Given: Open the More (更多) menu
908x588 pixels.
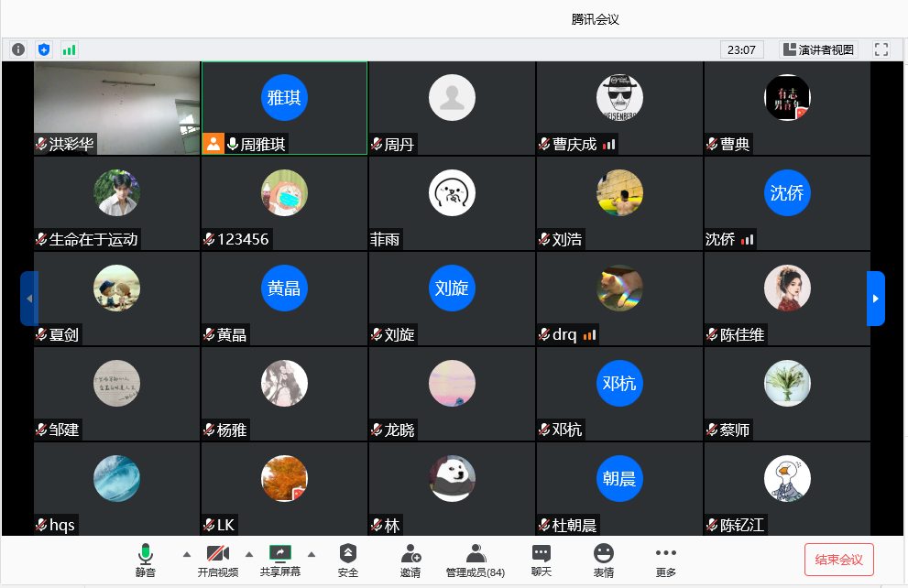Looking at the screenshot, I should [x=666, y=560].
